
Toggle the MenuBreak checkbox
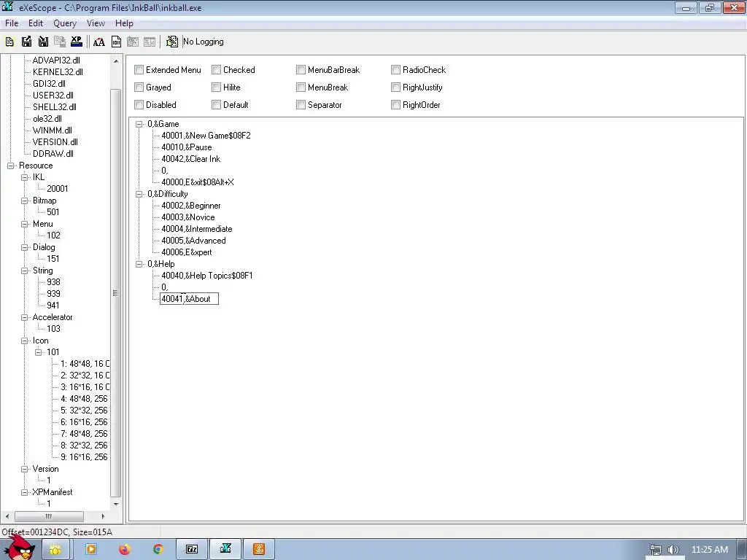click(301, 87)
